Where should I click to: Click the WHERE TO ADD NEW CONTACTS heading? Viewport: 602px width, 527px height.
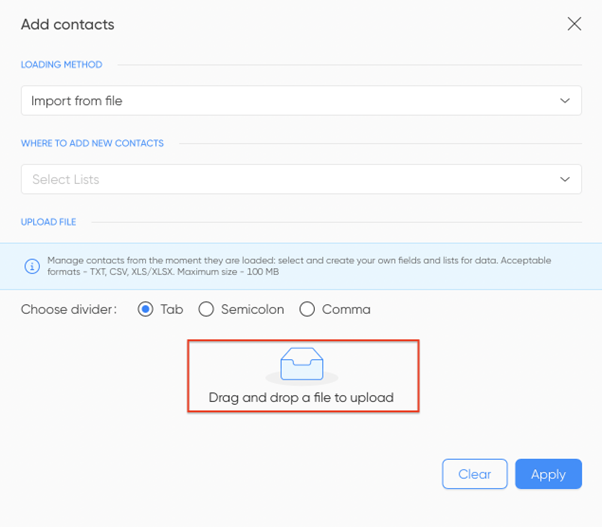coord(92,143)
